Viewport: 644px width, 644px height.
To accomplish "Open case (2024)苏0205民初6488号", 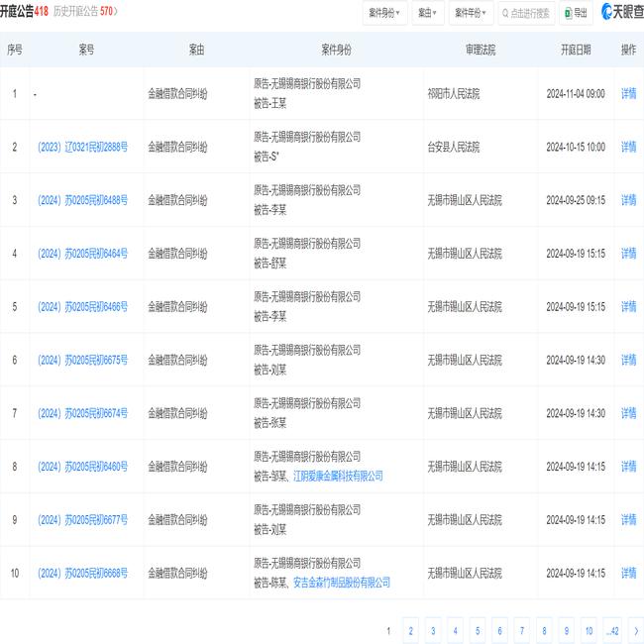I will [82, 200].
